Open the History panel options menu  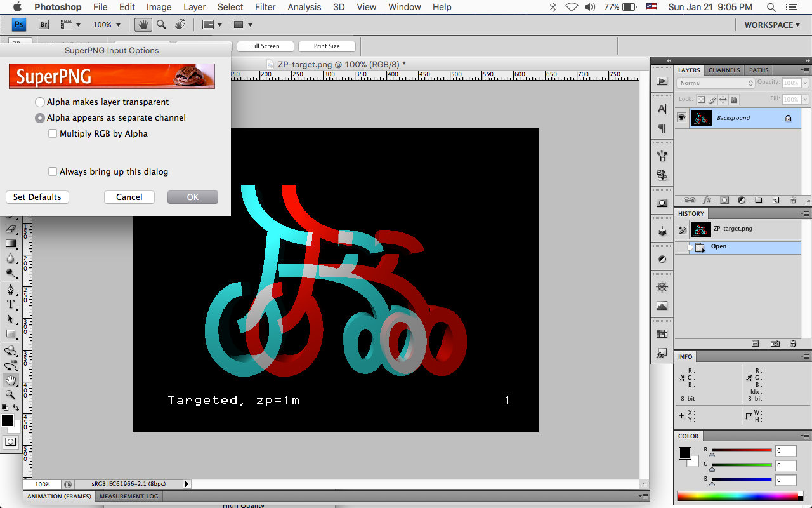coord(805,213)
